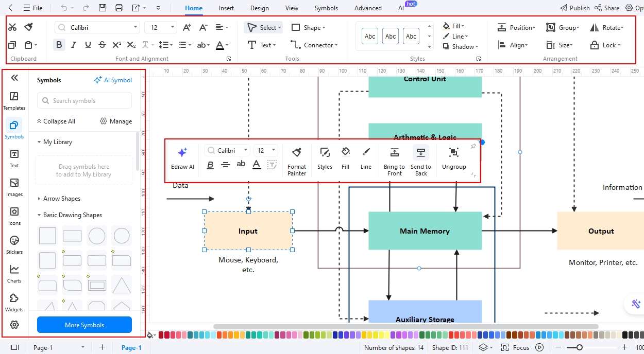Select Ungroup in the floating toolbar

(x=454, y=158)
